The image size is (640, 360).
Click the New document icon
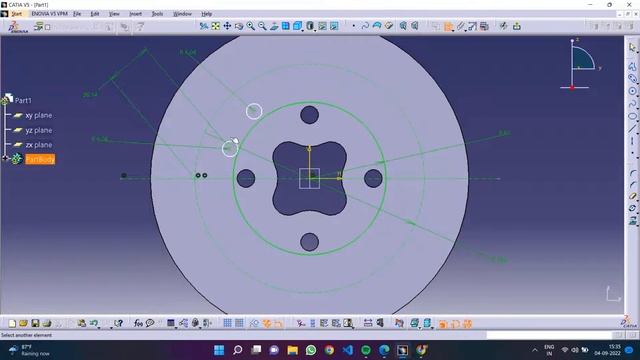pyautogui.click(x=12, y=323)
